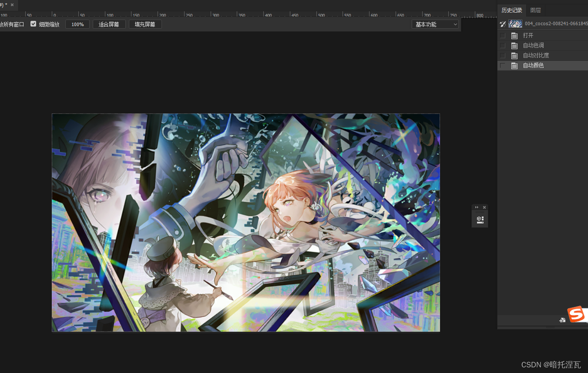Set history brush source box for 自动颜色

503,66
